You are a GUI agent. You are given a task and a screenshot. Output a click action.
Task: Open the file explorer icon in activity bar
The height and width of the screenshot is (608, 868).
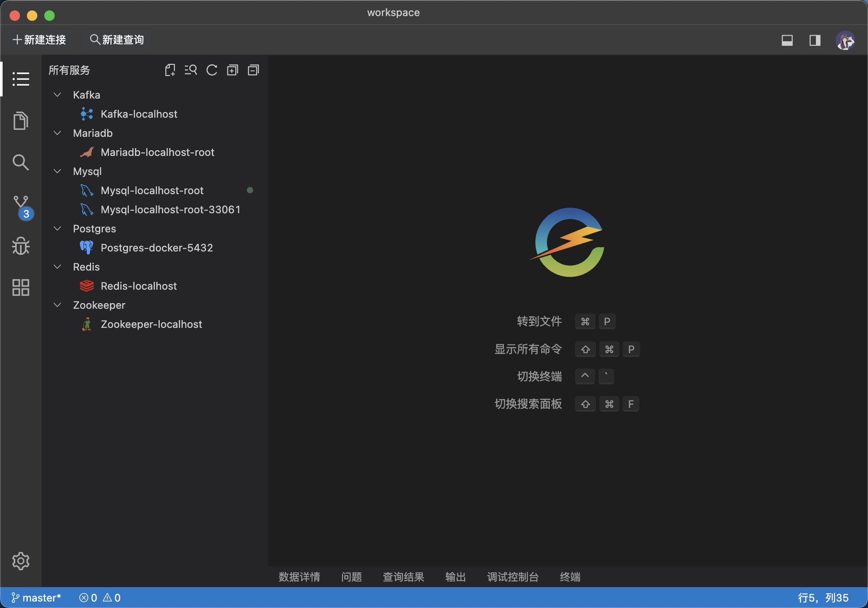click(21, 121)
